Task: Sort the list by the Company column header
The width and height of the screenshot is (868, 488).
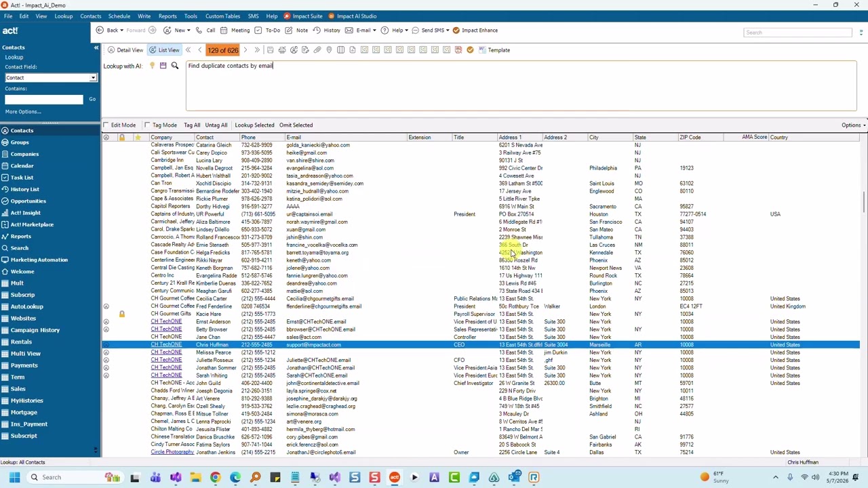Action: pos(172,138)
